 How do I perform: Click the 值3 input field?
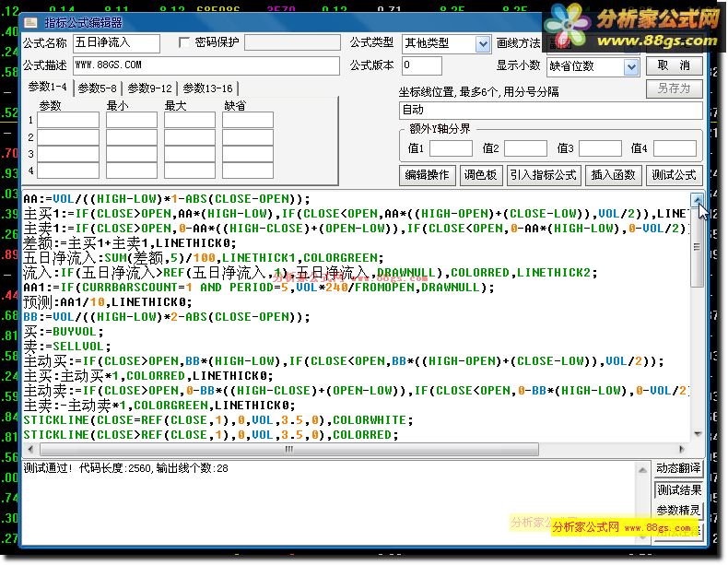tap(600, 148)
